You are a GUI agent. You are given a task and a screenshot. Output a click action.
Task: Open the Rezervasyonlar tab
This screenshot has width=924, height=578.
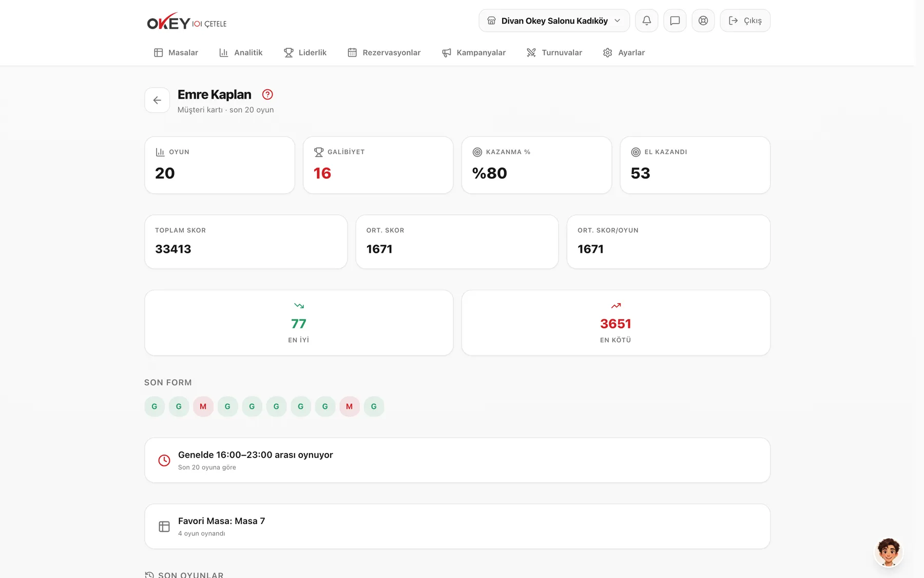click(384, 52)
